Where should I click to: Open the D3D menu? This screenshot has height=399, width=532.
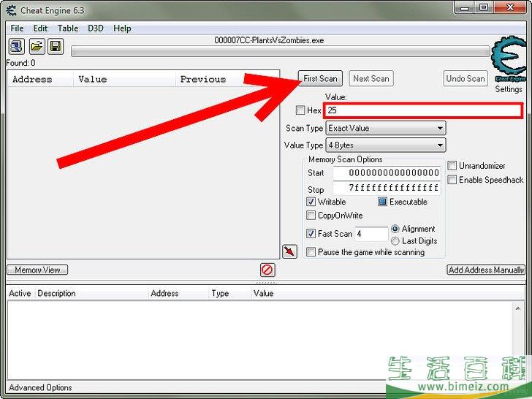click(96, 28)
